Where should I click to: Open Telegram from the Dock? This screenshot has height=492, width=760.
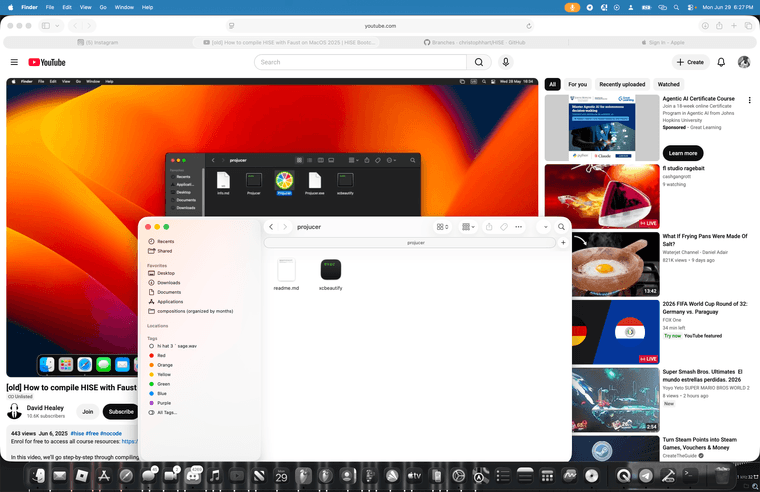click(646, 476)
